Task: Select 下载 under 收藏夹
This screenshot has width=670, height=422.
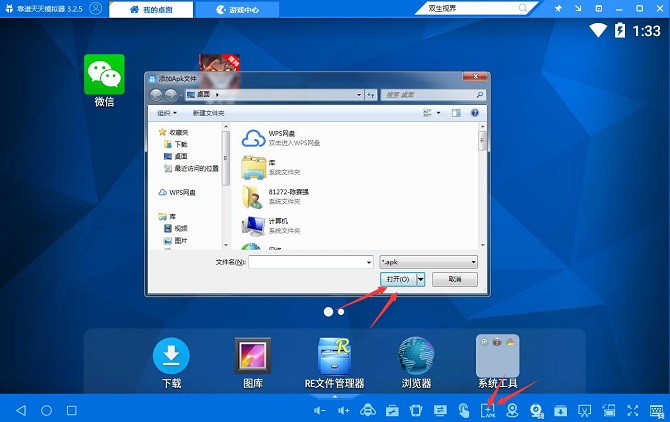Action: point(176,144)
